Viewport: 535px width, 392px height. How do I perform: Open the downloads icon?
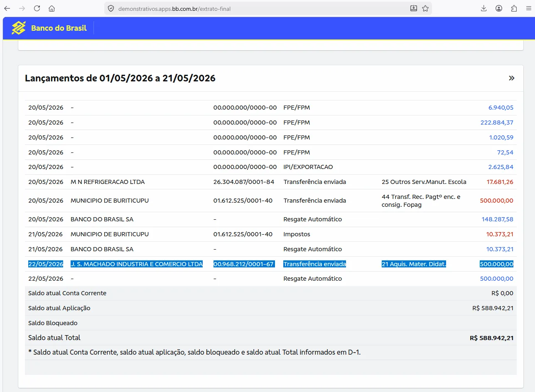click(x=484, y=8)
